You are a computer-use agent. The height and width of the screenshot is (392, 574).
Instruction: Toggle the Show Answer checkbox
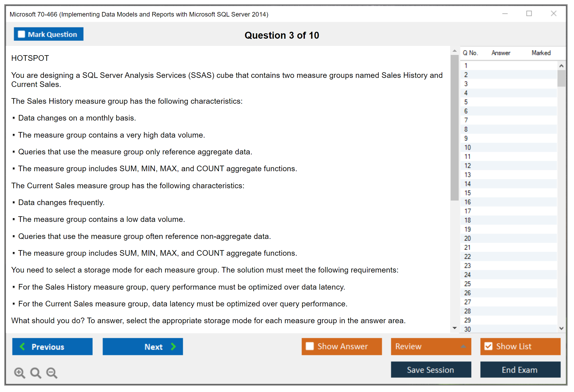pyautogui.click(x=310, y=346)
